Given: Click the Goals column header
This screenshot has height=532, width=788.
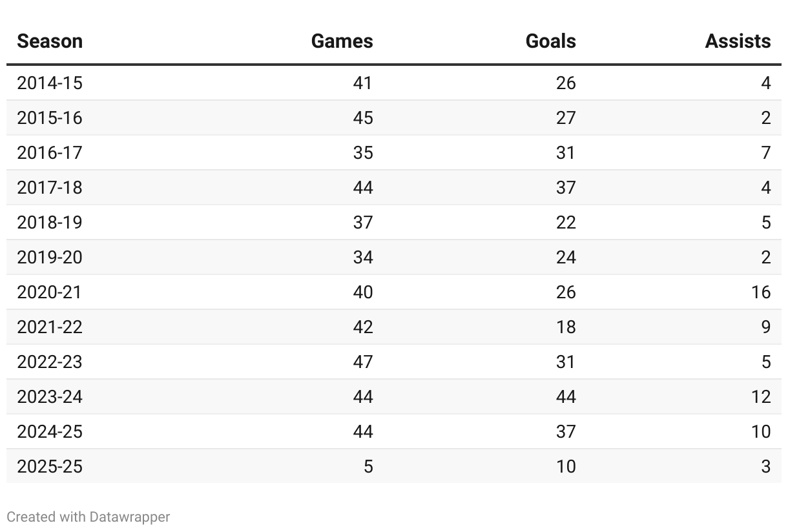Looking at the screenshot, I should coord(550,41).
